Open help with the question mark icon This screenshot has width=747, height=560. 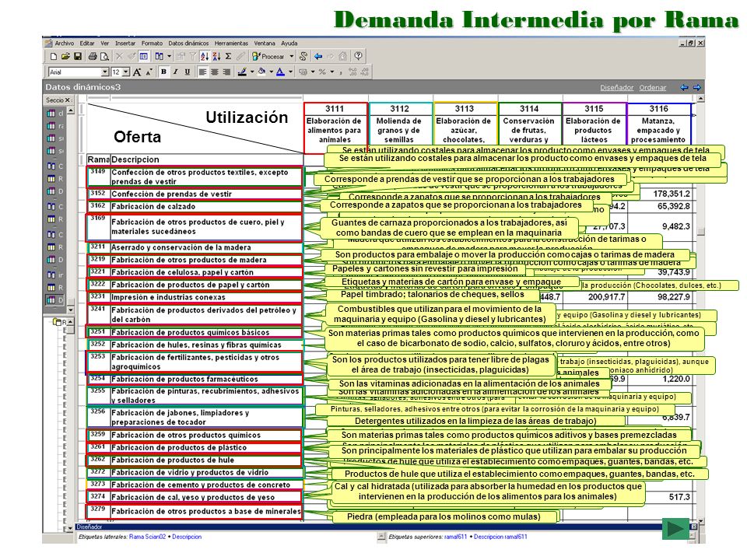358,56
